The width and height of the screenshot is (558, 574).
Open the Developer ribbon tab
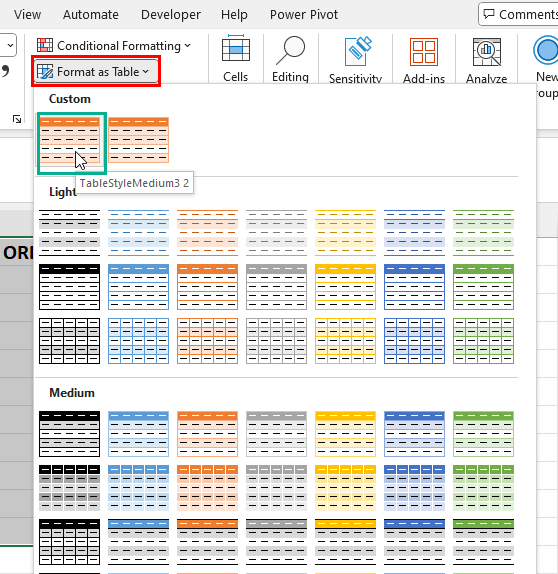(x=171, y=15)
